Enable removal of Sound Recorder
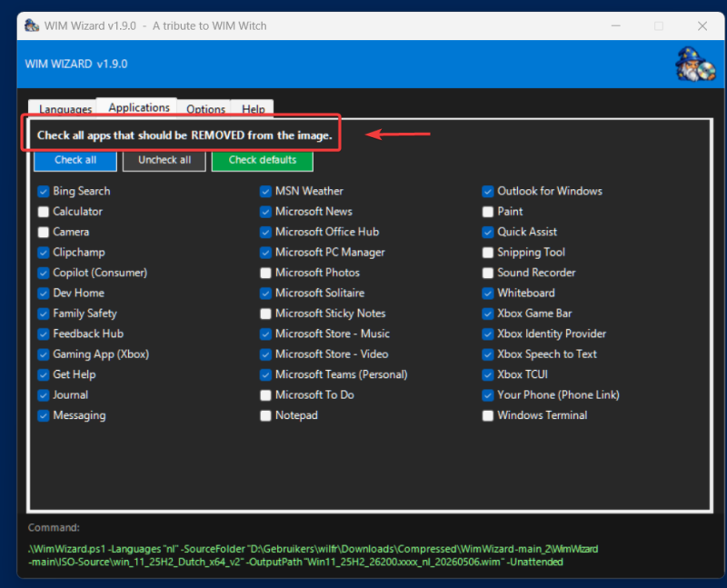This screenshot has width=727, height=588. [x=488, y=274]
